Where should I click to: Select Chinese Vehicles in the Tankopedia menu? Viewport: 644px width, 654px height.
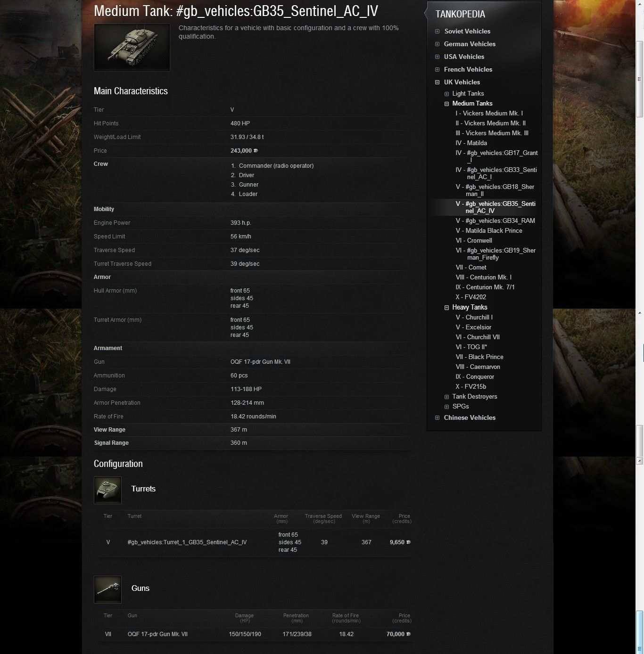pyautogui.click(x=470, y=417)
